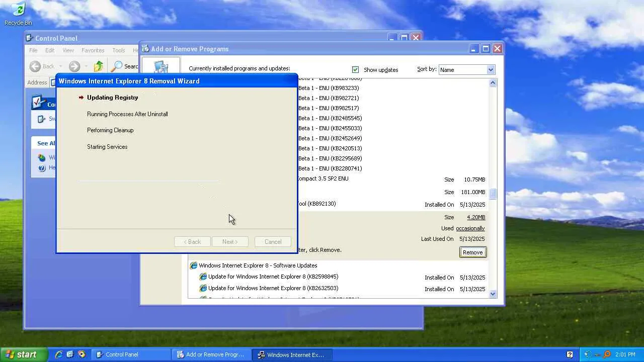This screenshot has height=362, width=644.
Task: Select 'Update for Windows Internet Explorer 8 (KB2632503)' text
Action: tap(273, 288)
